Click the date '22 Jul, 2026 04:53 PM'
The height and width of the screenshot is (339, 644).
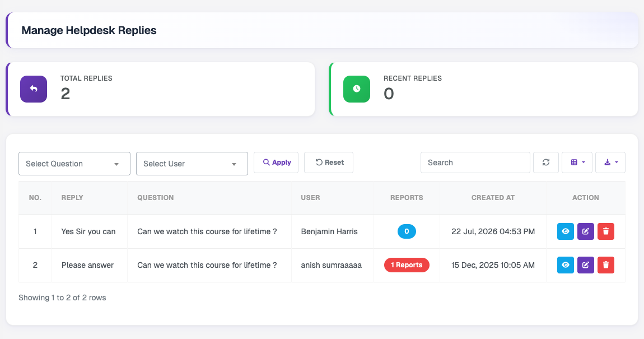coord(493,231)
